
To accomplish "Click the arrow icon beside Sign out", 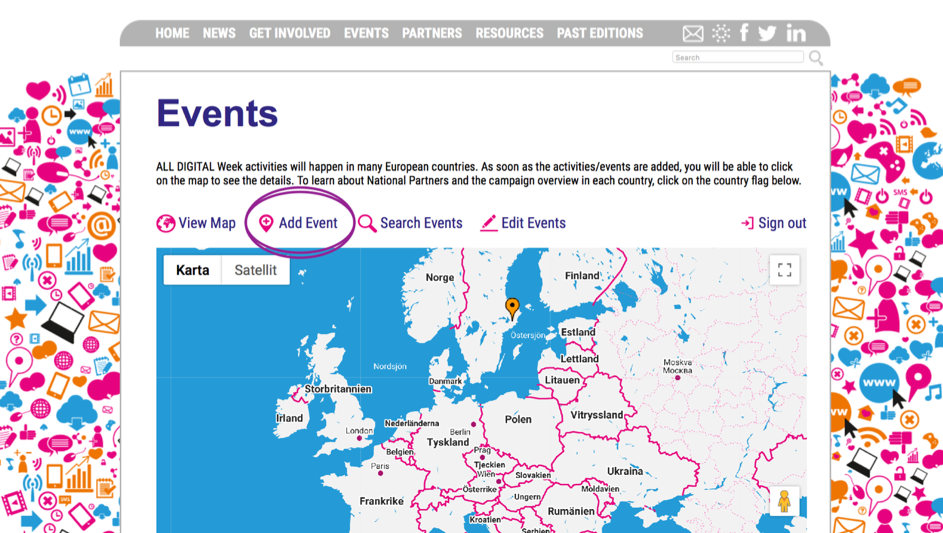I will pos(747,223).
